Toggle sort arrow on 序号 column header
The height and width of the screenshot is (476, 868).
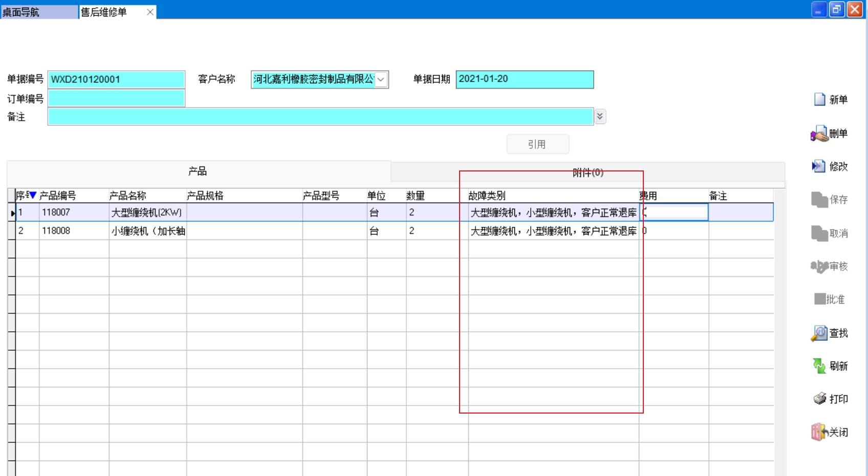[x=33, y=196]
